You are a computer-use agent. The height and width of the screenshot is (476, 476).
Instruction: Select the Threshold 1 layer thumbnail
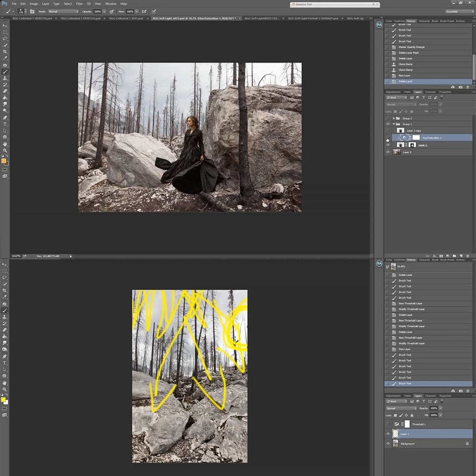coord(396,423)
